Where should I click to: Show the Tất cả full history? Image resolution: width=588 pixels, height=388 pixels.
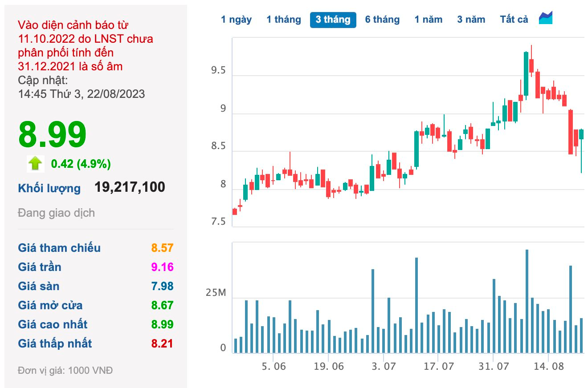click(x=514, y=20)
